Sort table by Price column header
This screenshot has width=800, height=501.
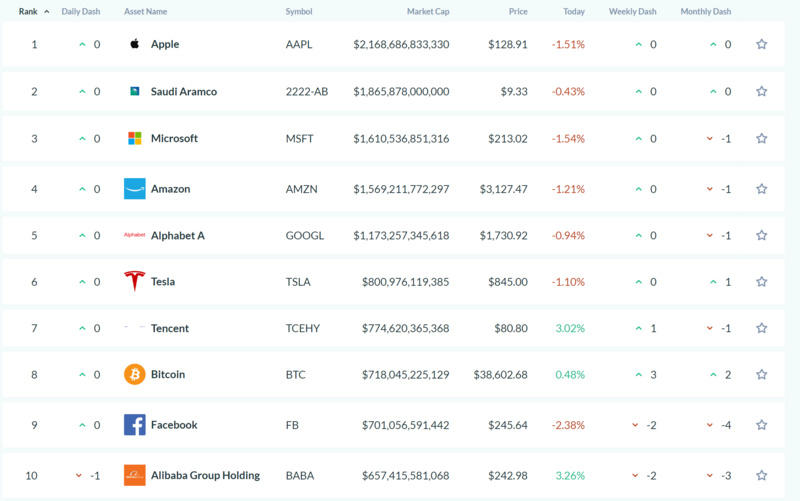click(517, 12)
